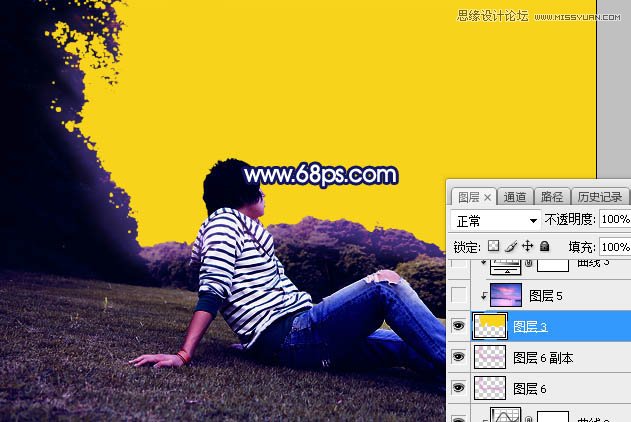The height and width of the screenshot is (422, 631).
Task: Select the 图层 6 副本 thumbnail
Action: click(490, 357)
